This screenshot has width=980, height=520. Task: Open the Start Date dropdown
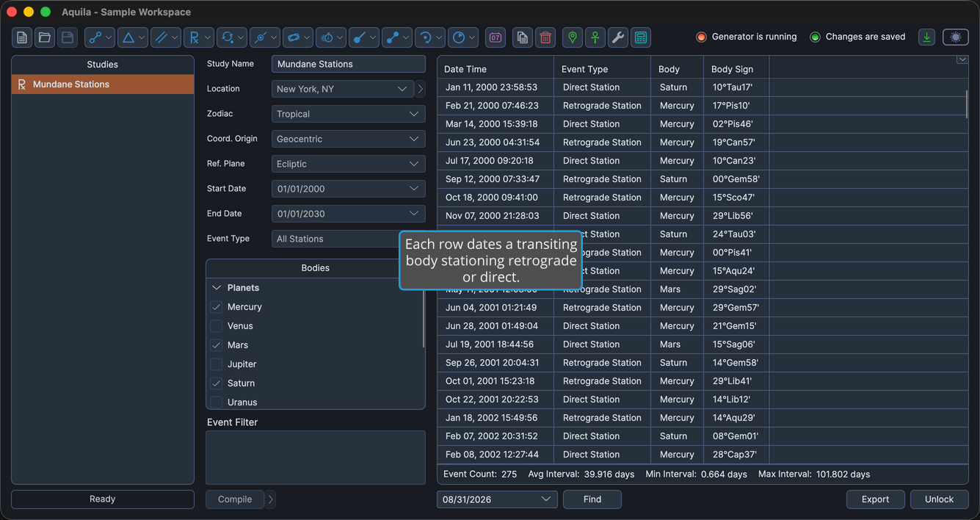coord(349,189)
